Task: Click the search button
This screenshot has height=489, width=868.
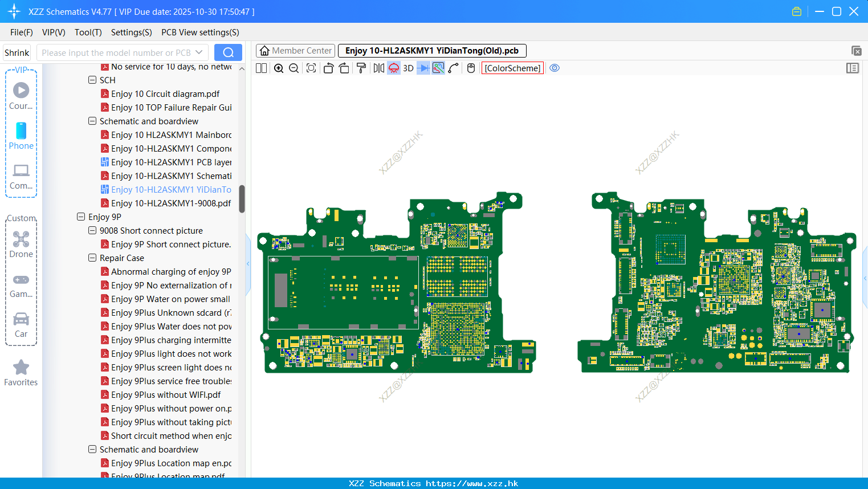Action: coord(228,52)
